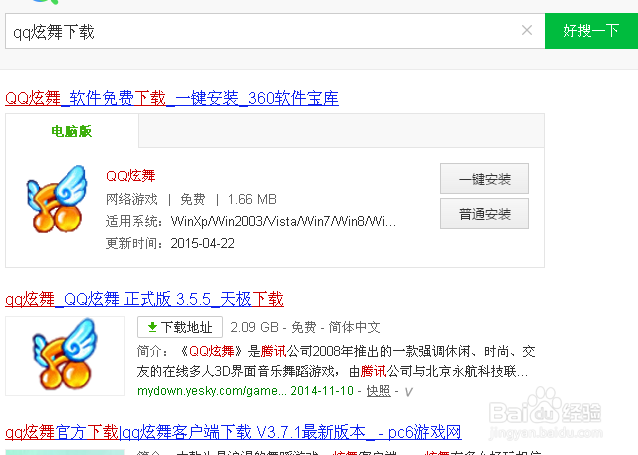Image resolution: width=638 pixels, height=455 pixels.
Task: Click the 一键安装 button
Action: coord(484,179)
